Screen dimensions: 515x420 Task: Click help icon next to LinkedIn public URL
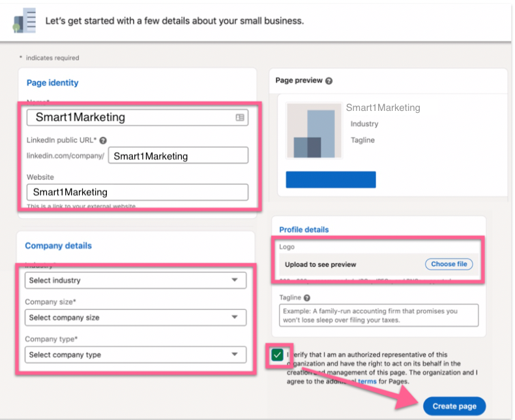103,140
